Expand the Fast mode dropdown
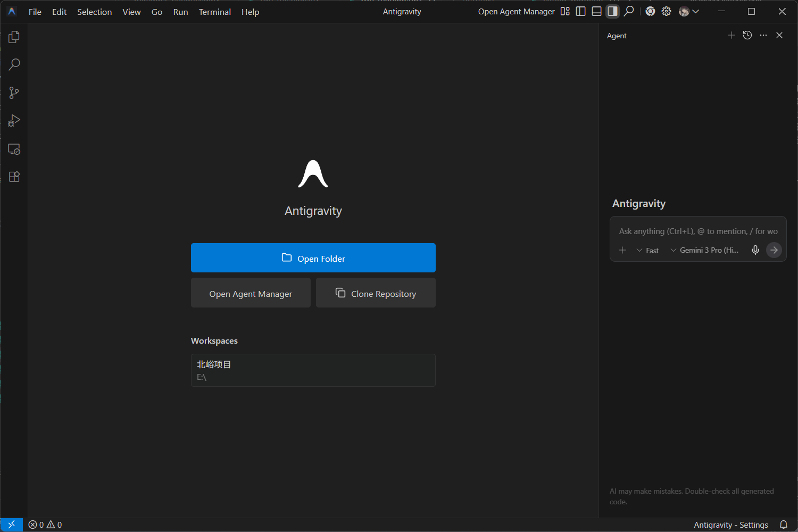The width and height of the screenshot is (798, 532). [647, 251]
